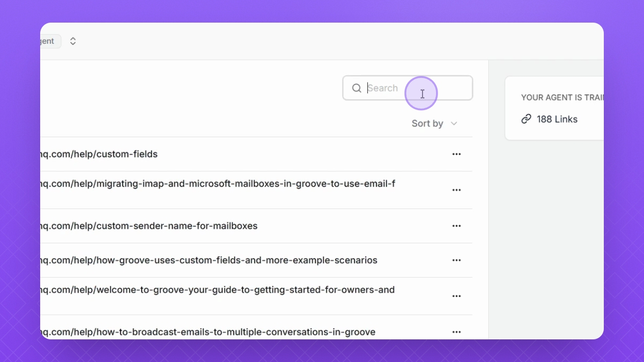Expand the agent switcher up-down chevron
Screen dimensions: 644x362
tap(73, 41)
